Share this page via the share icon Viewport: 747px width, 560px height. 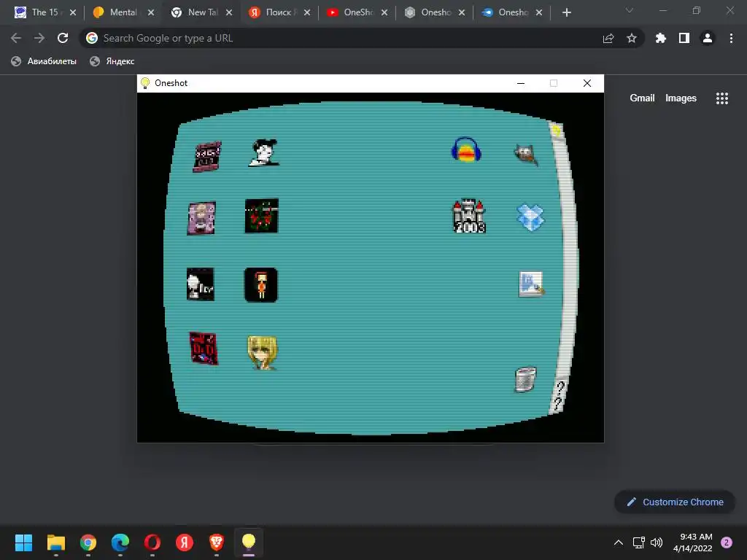tap(608, 38)
